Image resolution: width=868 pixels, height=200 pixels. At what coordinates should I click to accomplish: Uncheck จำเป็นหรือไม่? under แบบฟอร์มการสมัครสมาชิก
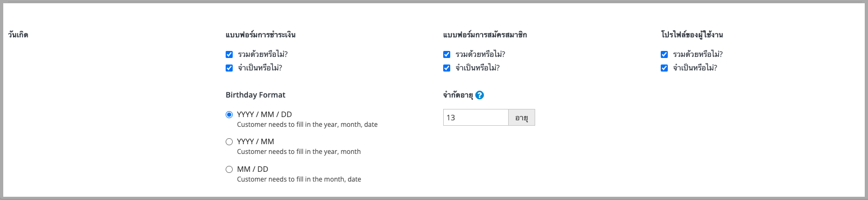[446, 68]
